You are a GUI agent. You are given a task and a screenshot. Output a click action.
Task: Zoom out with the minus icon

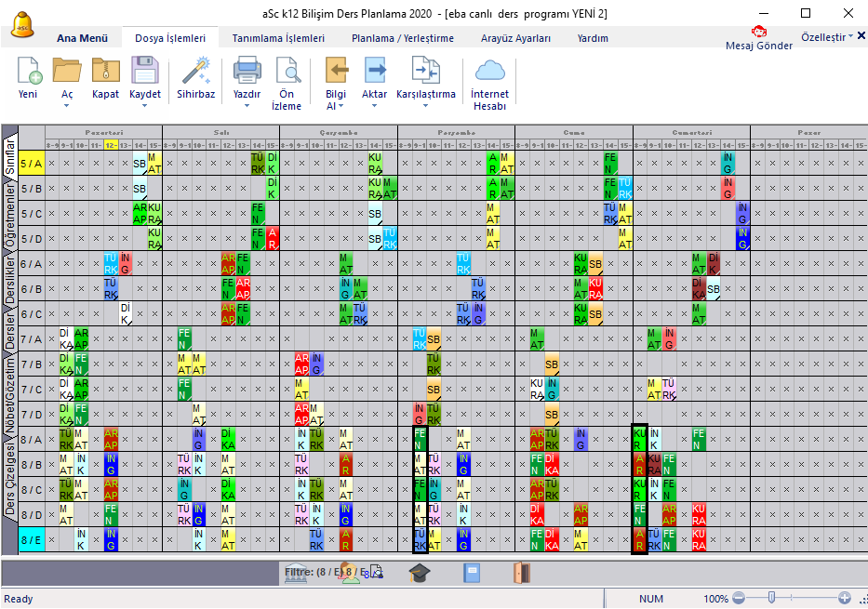point(739,598)
